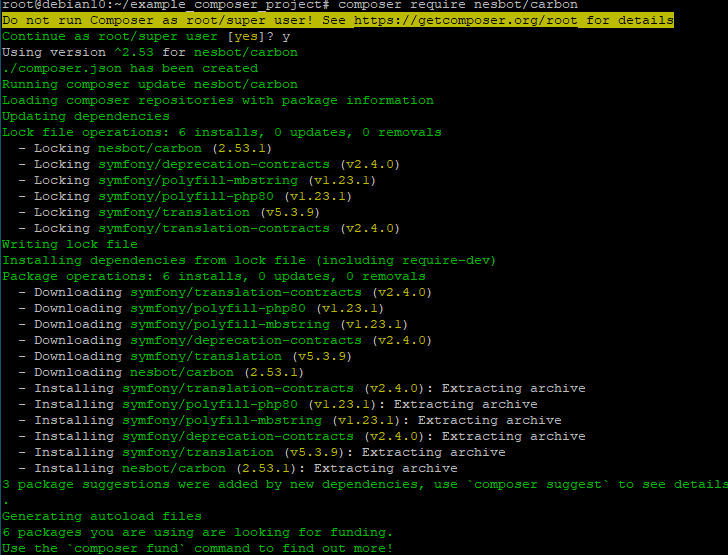728x555 pixels.
Task: Click 'Locking symfony/polyfill-php80' line
Action: [x=185, y=197]
